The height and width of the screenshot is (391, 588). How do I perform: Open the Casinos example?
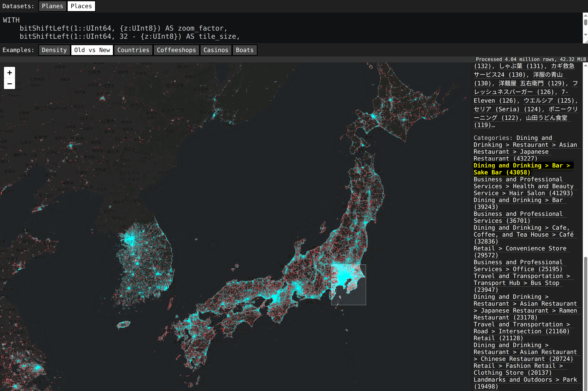(216, 50)
